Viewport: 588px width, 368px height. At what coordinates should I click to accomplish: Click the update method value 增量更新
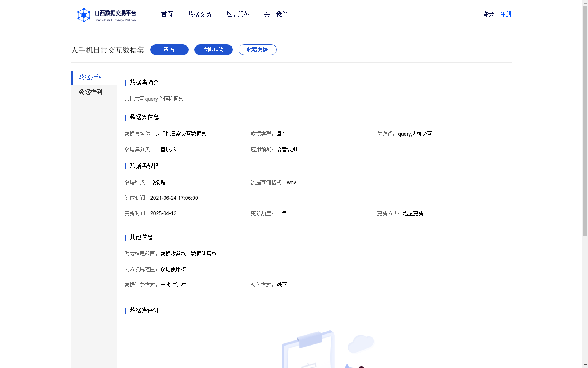point(413,213)
